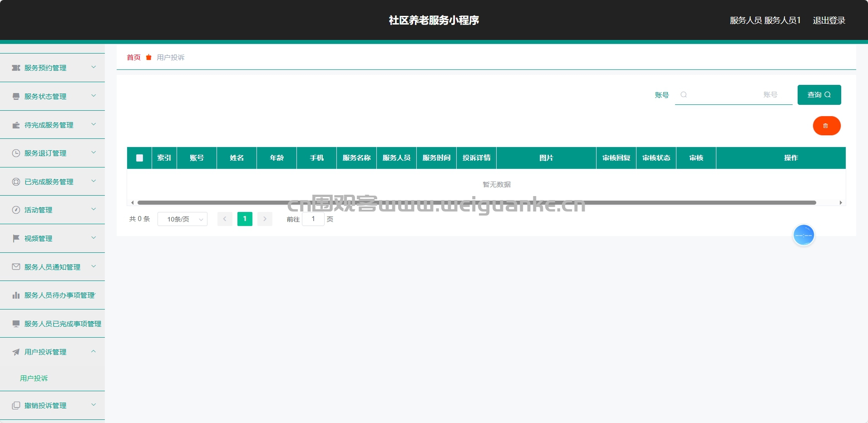Expand 服务退订管理 chevron
This screenshot has height=423, width=868.
(x=94, y=152)
